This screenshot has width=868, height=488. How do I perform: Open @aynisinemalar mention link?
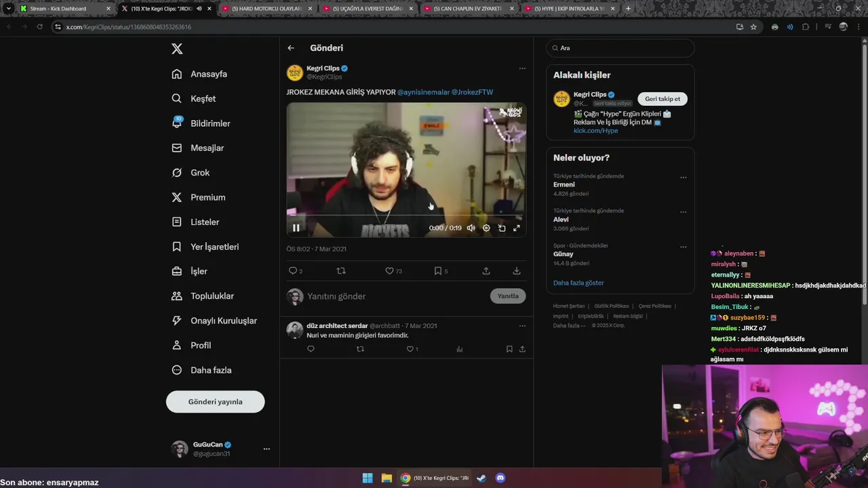(x=423, y=92)
